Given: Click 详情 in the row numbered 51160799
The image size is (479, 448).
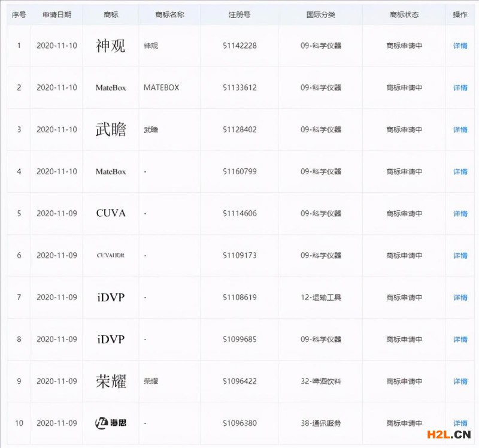Looking at the screenshot, I should (460, 171).
